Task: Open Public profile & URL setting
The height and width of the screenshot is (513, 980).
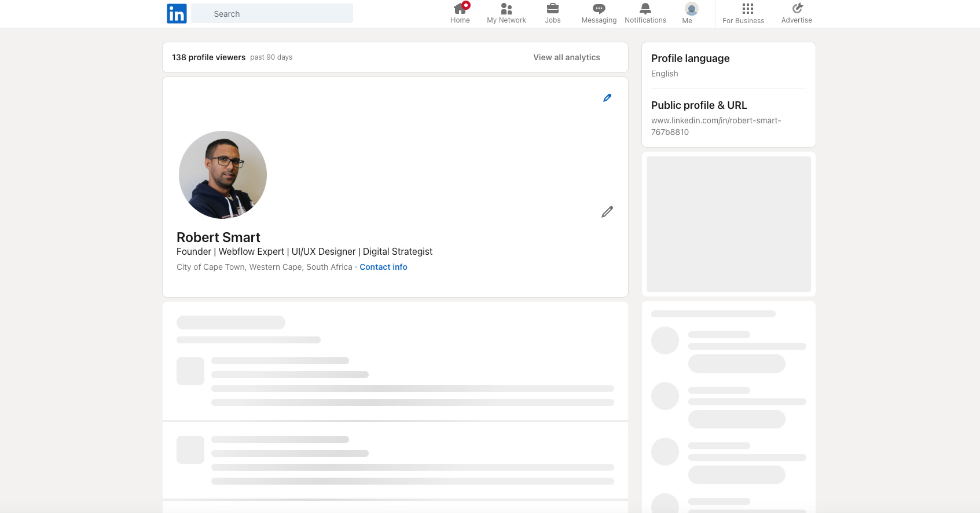Action: 699,105
